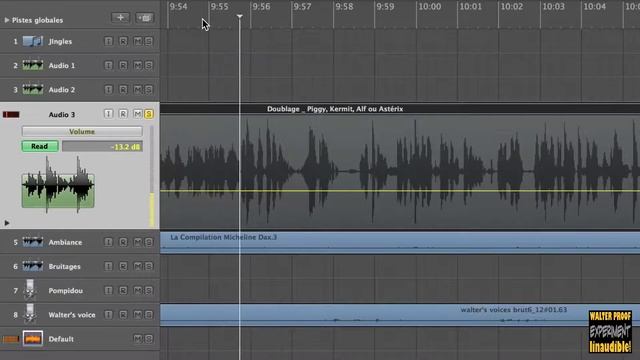Click the Jingles track instrument icon
This screenshot has width=640, height=360.
point(33,41)
